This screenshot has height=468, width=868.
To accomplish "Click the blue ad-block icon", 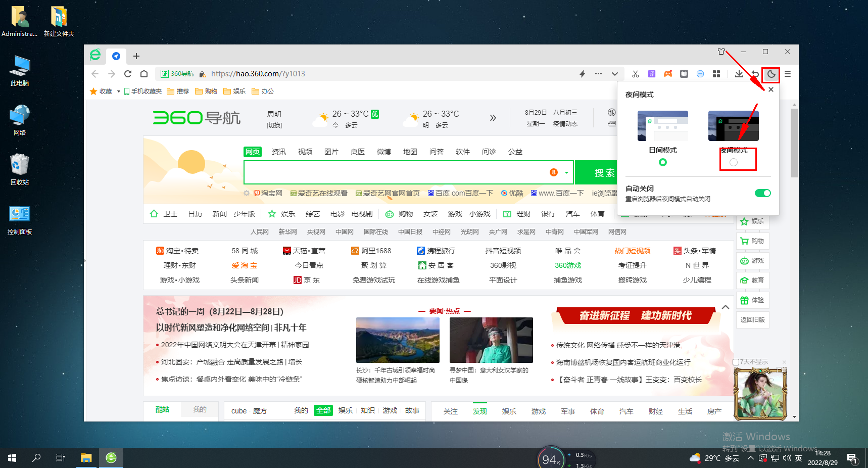I will tap(700, 74).
